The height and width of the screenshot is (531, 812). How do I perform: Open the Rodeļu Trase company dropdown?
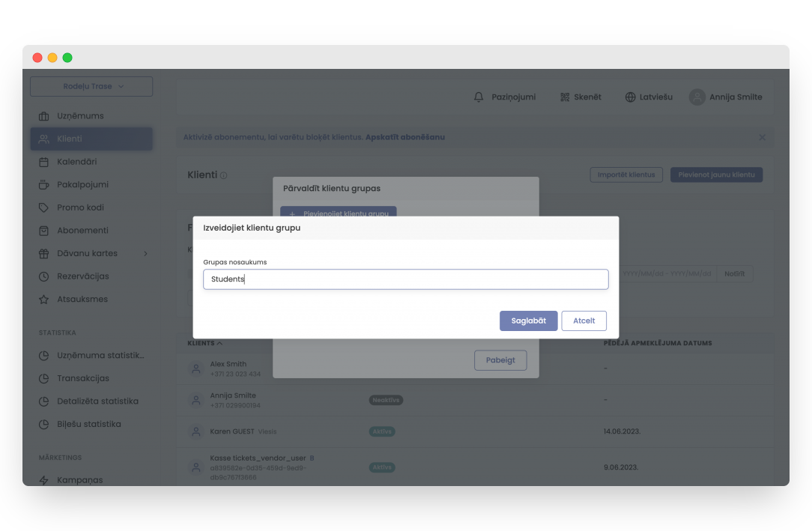pos(91,86)
